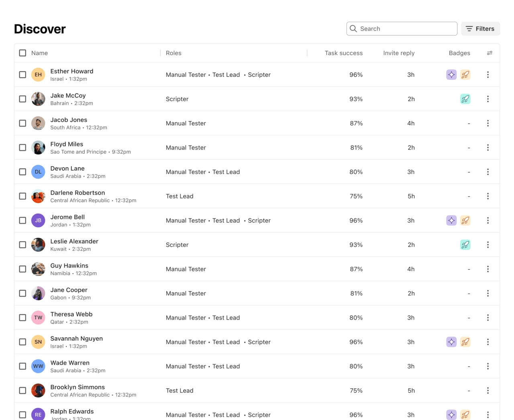
Task: Open Devon Lane's profile name link
Action: [x=67, y=168]
